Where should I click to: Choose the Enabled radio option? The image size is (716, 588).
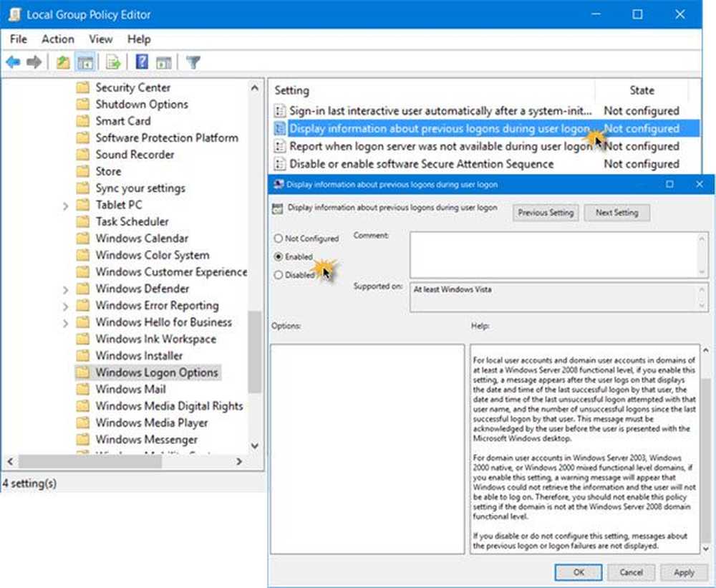(x=278, y=256)
